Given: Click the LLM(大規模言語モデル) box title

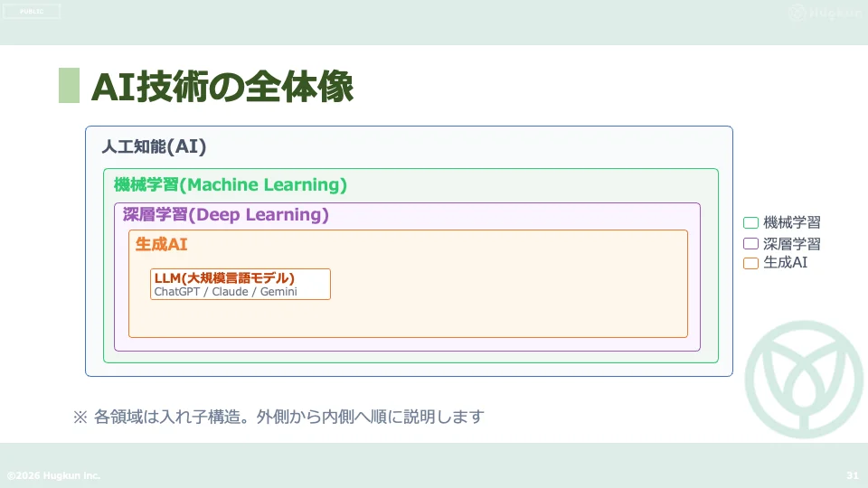Looking at the screenshot, I should pos(224,277).
